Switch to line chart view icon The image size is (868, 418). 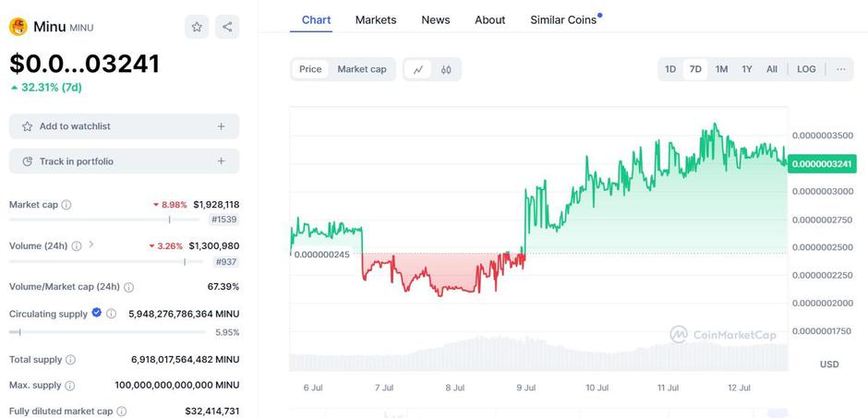[418, 69]
